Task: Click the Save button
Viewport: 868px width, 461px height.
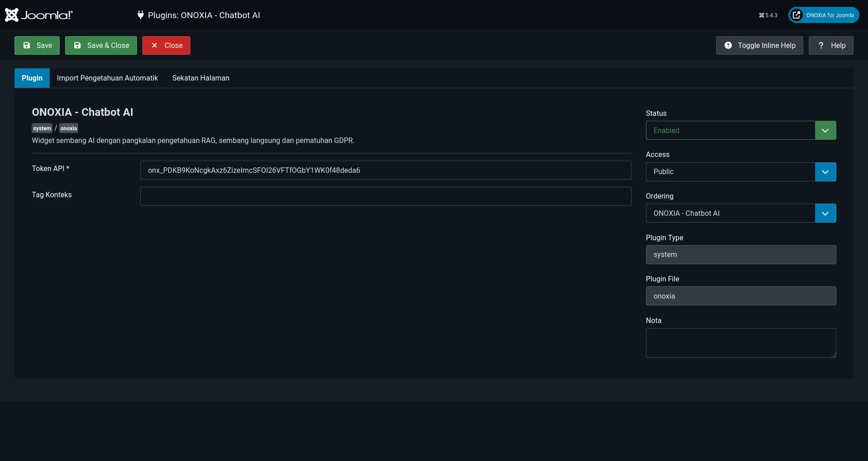Action: [x=37, y=45]
